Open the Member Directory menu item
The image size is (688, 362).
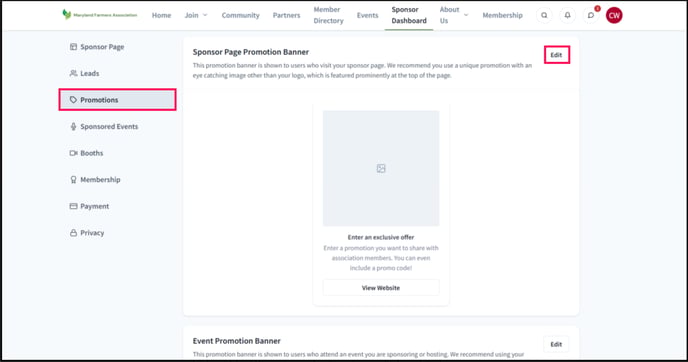pos(328,15)
